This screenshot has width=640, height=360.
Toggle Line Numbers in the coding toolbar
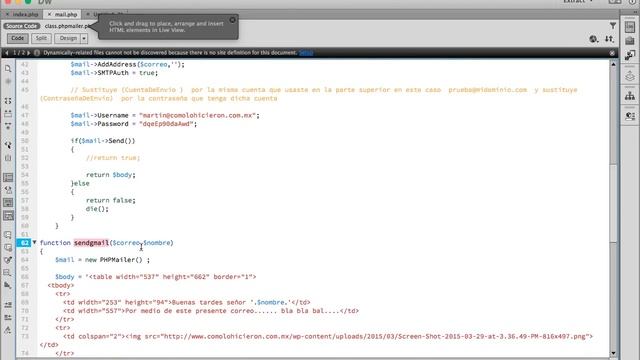coord(8,178)
